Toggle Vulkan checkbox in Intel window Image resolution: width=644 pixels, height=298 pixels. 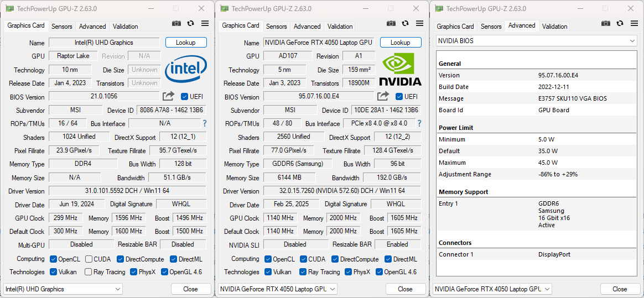pos(54,271)
